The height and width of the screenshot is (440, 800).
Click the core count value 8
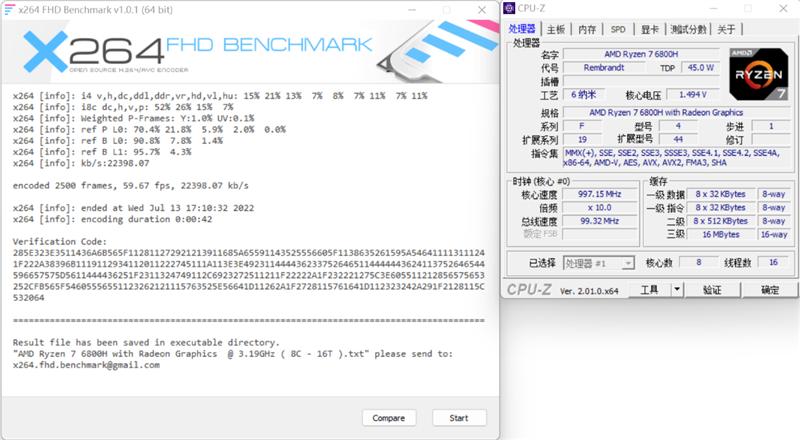pyautogui.click(x=698, y=262)
